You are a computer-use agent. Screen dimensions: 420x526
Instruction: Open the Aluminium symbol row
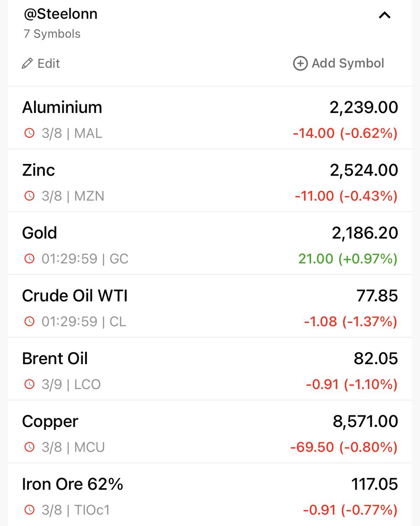pyautogui.click(x=210, y=118)
